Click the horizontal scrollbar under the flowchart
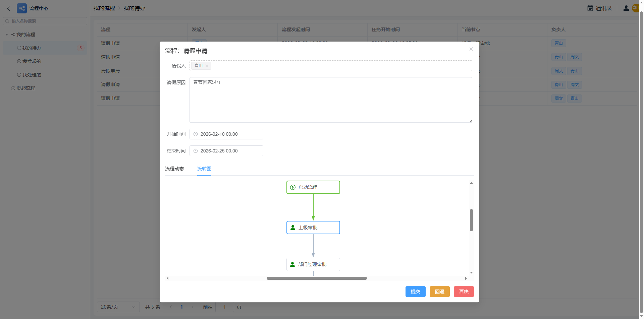This screenshot has height=319, width=644. click(x=316, y=278)
